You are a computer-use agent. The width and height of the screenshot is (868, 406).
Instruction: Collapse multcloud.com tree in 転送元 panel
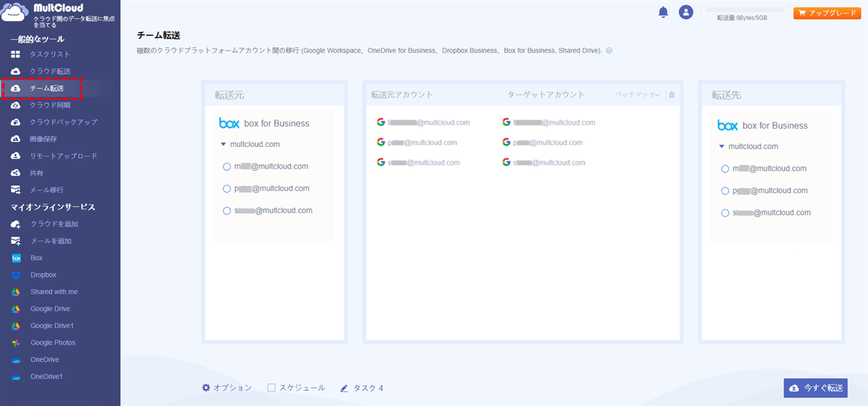point(224,144)
